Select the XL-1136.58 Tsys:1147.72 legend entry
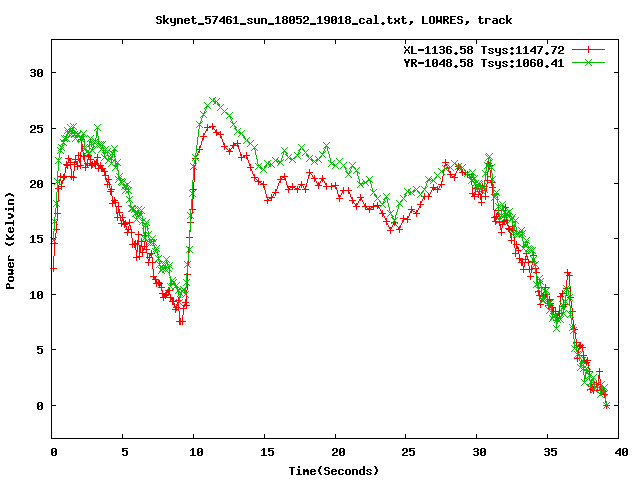 [x=484, y=50]
